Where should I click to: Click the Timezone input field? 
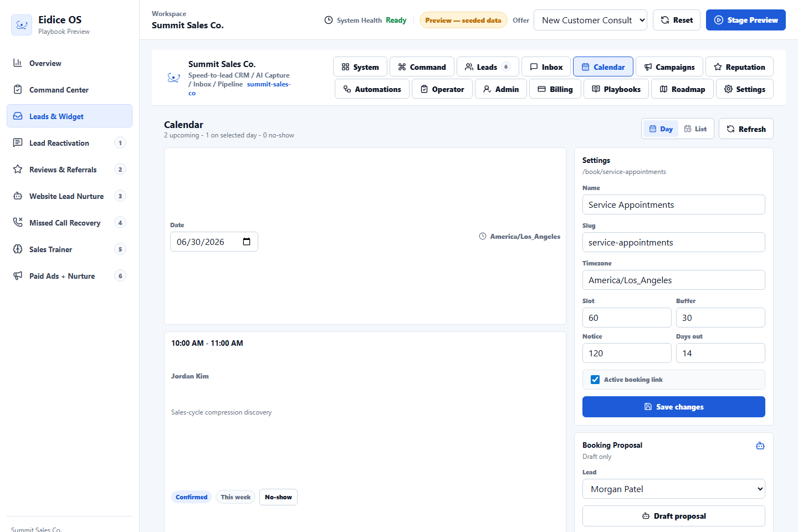click(x=673, y=280)
